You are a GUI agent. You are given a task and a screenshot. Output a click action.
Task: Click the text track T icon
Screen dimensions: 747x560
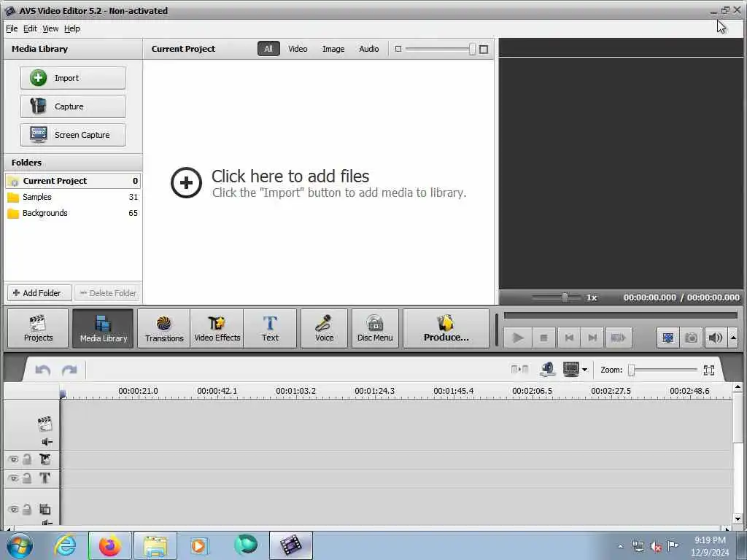click(44, 478)
